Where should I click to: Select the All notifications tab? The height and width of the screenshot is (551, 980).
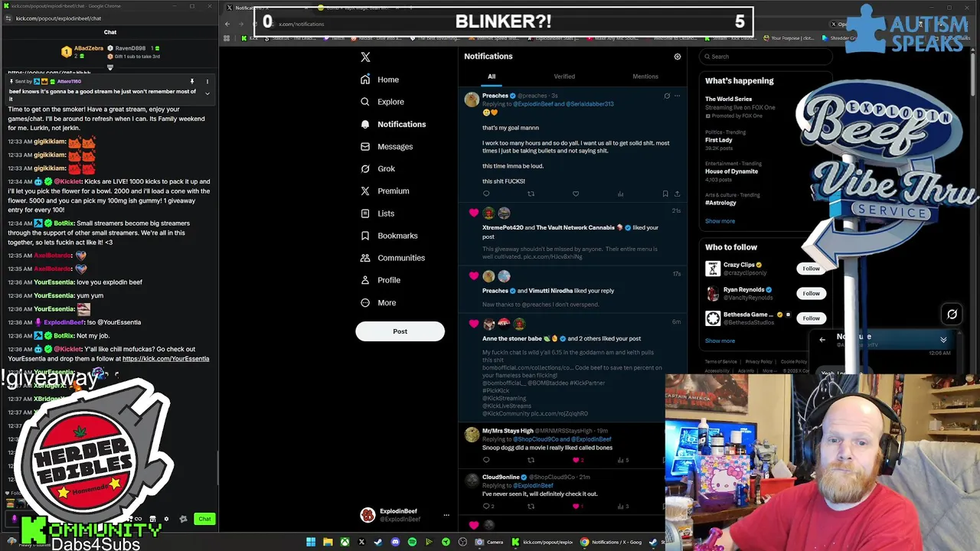(x=492, y=77)
